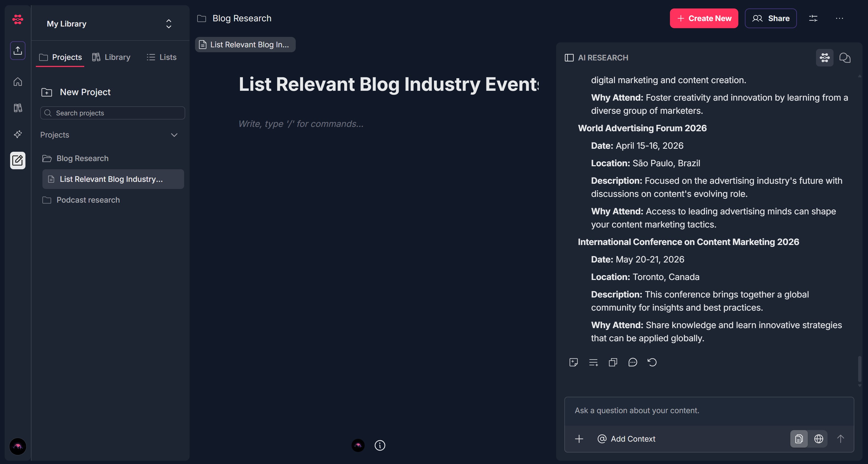Toggle the web search globe option

(x=818, y=439)
